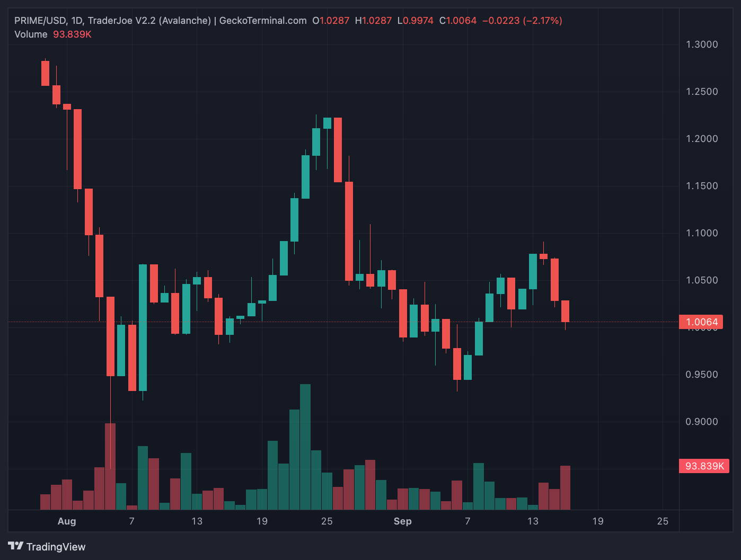Click the open value O1.0287
The width and height of the screenshot is (741, 560).
(331, 21)
